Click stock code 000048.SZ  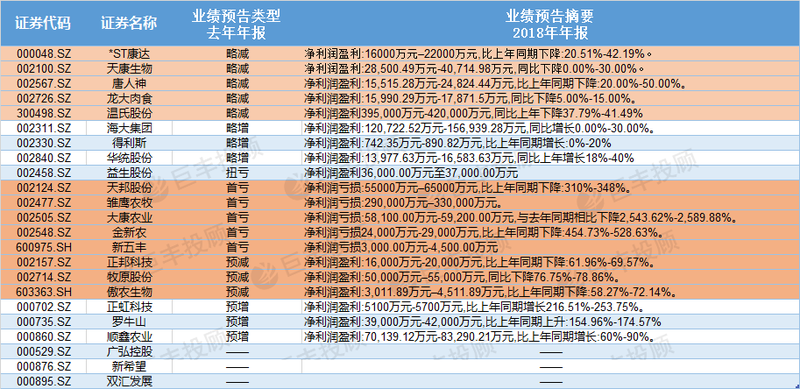(x=43, y=53)
